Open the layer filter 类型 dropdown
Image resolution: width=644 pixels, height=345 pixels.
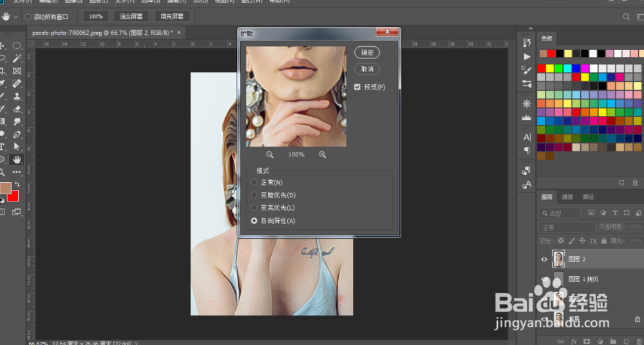(x=559, y=213)
